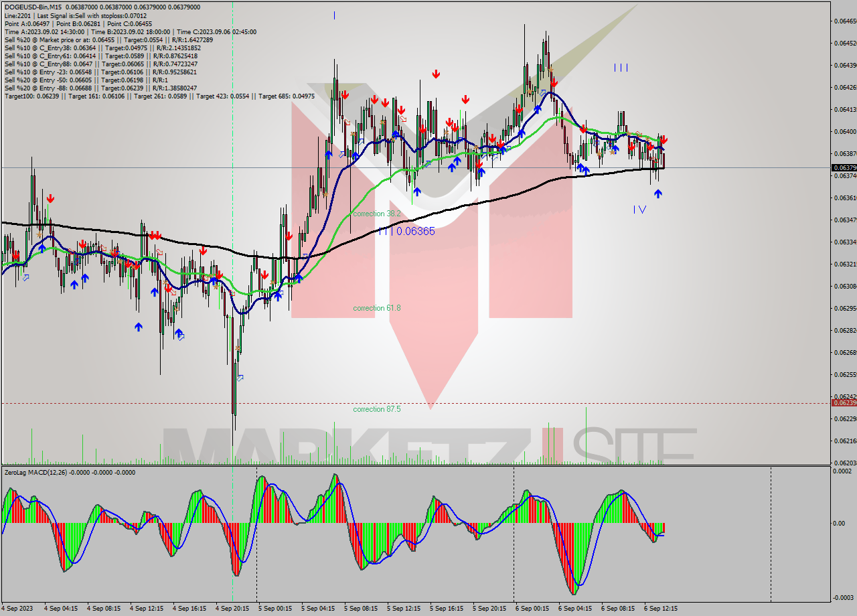Select the 'Target100: 0.06239' targets line
Image resolution: width=857 pixels, height=616 pixels.
159,96
